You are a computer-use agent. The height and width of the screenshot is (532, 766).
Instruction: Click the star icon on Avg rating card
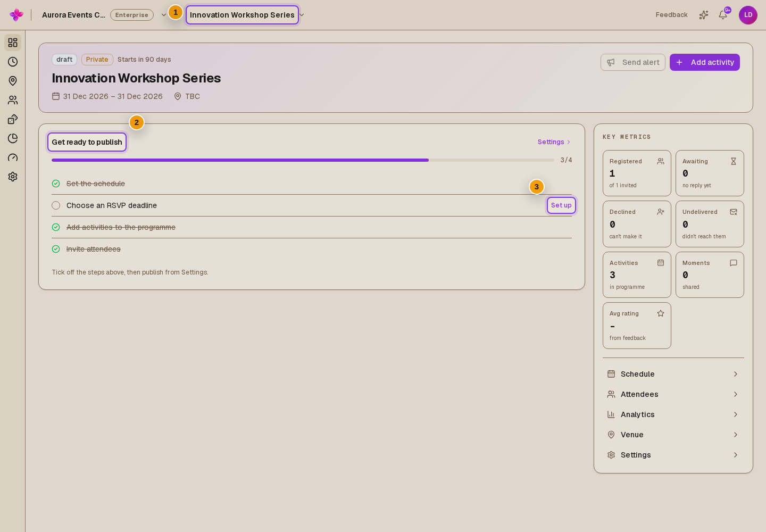click(x=661, y=313)
